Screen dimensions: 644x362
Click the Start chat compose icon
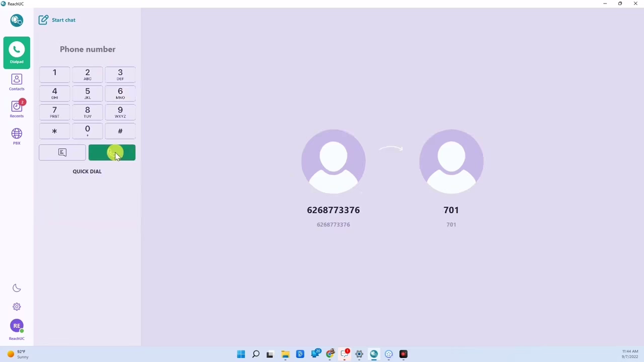pos(43,20)
